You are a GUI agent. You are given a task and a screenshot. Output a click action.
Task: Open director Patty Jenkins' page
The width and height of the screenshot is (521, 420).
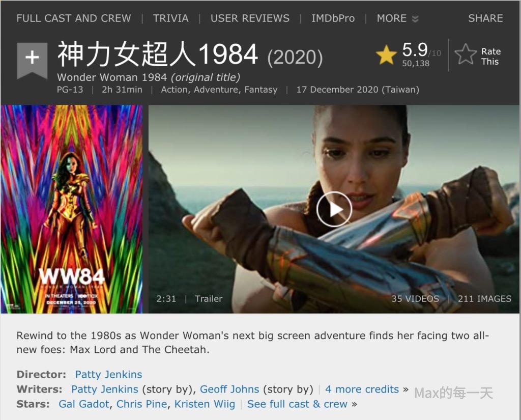click(x=109, y=375)
